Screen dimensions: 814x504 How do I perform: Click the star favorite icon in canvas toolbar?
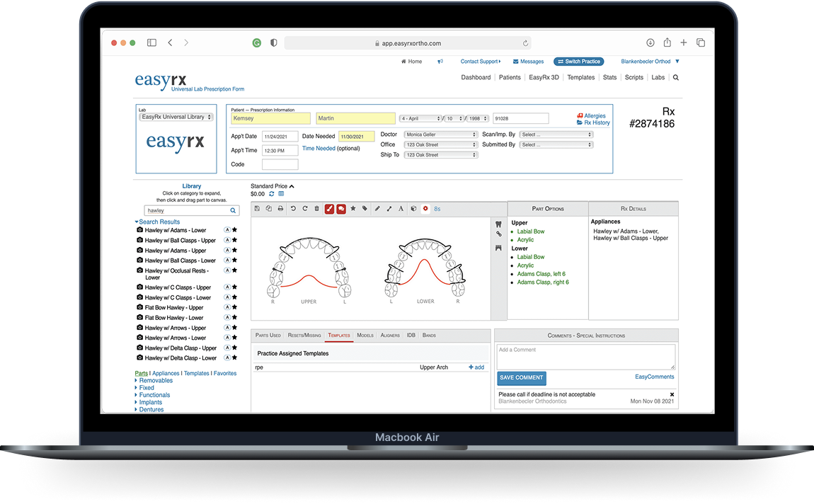[353, 209]
